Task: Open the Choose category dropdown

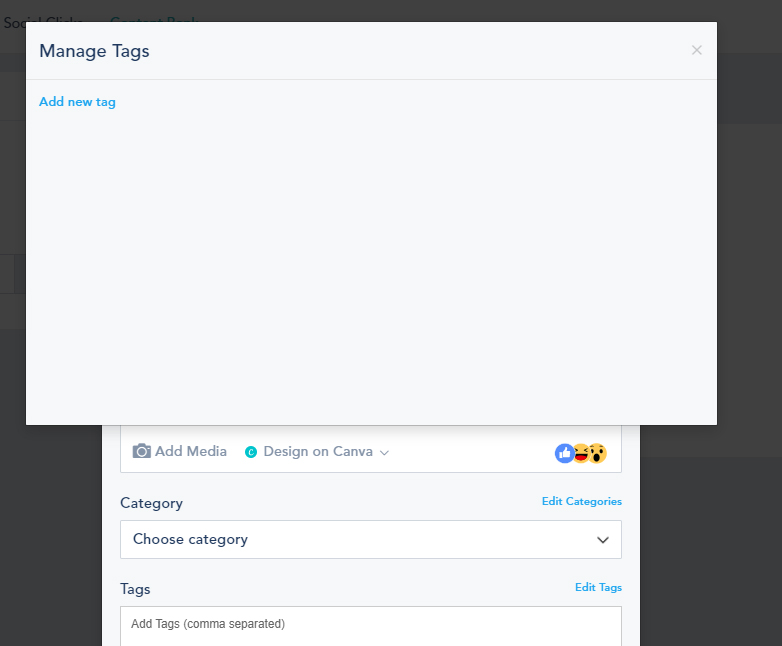Action: pos(370,539)
